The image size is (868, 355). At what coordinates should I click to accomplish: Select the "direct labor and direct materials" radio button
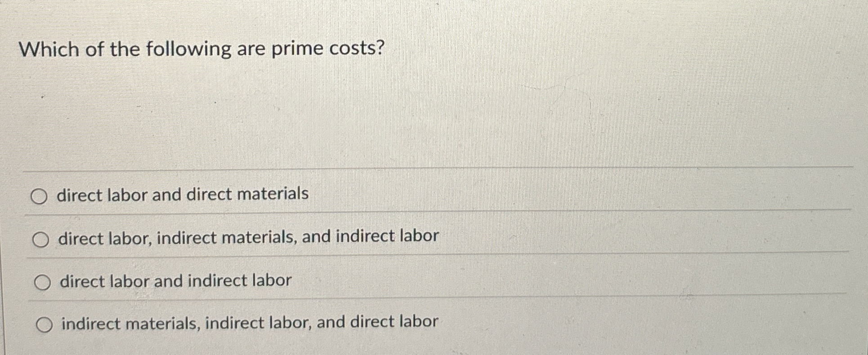[40, 195]
